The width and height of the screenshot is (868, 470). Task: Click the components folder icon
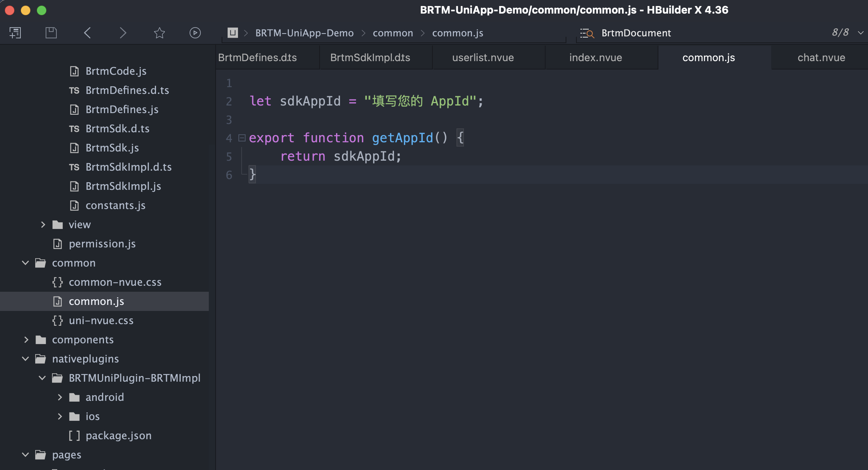click(x=41, y=340)
